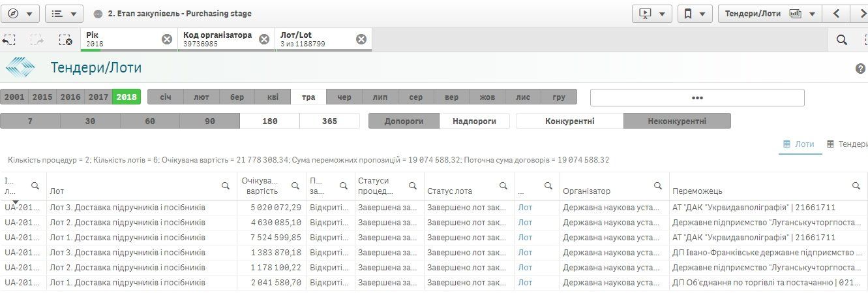
Task: Switch to the Тендери table tab
Action: (847, 144)
